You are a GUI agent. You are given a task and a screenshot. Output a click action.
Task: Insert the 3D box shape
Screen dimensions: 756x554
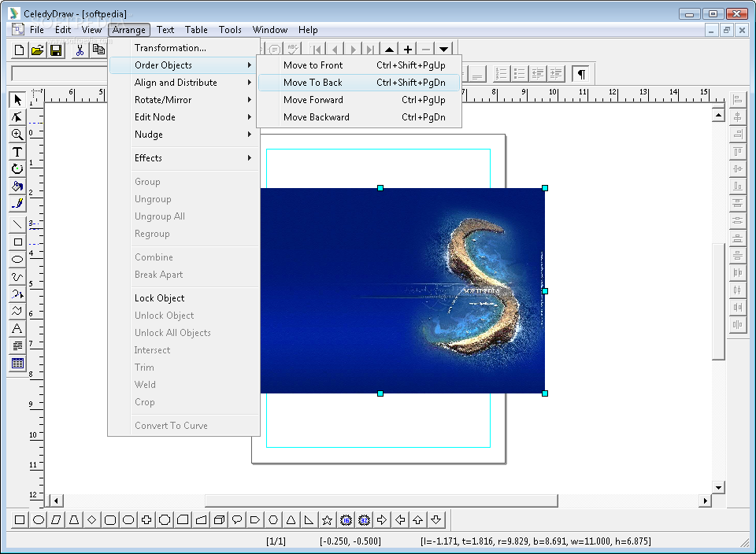tap(219, 520)
